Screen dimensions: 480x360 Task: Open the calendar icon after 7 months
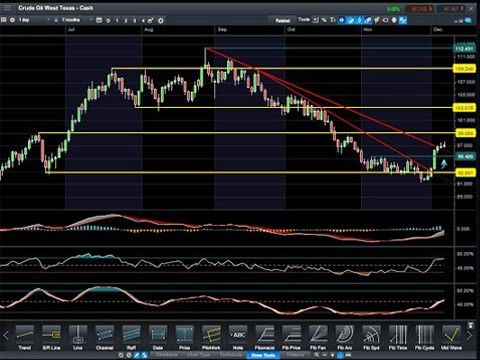point(99,20)
